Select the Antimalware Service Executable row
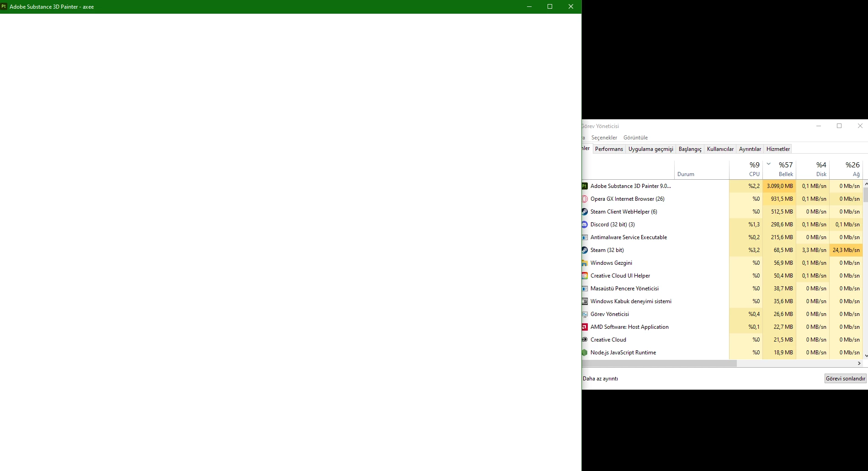This screenshot has width=868, height=471. pyautogui.click(x=722, y=237)
